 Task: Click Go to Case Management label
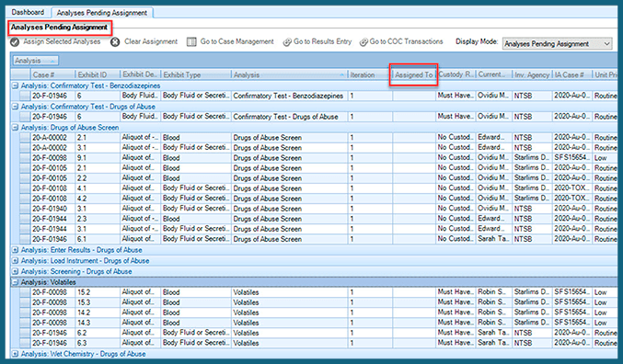(237, 41)
